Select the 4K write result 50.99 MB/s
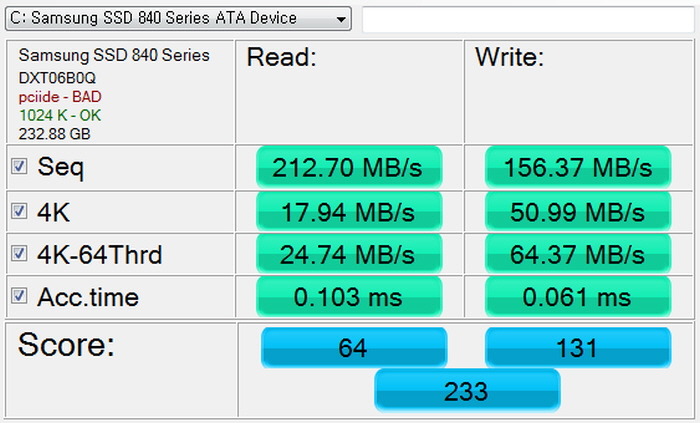 click(x=578, y=211)
